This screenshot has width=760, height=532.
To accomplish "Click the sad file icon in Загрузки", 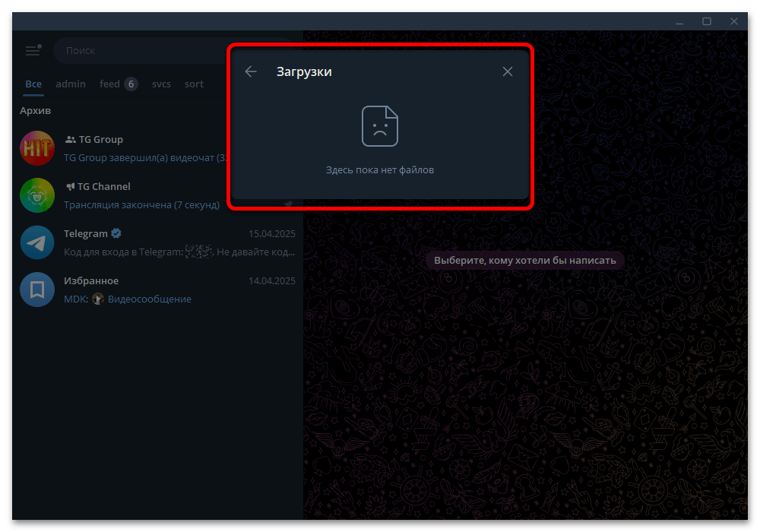I will click(380, 126).
